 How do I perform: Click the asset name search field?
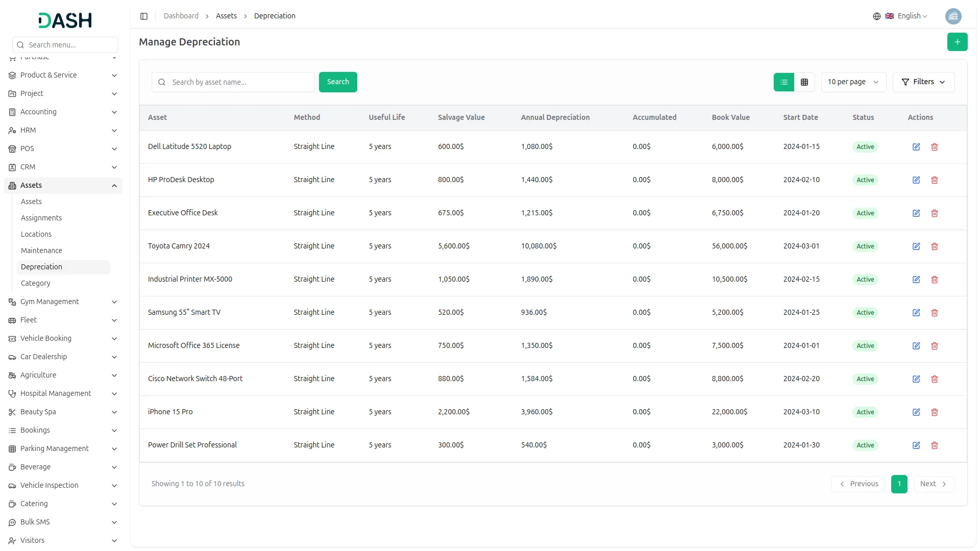click(233, 82)
